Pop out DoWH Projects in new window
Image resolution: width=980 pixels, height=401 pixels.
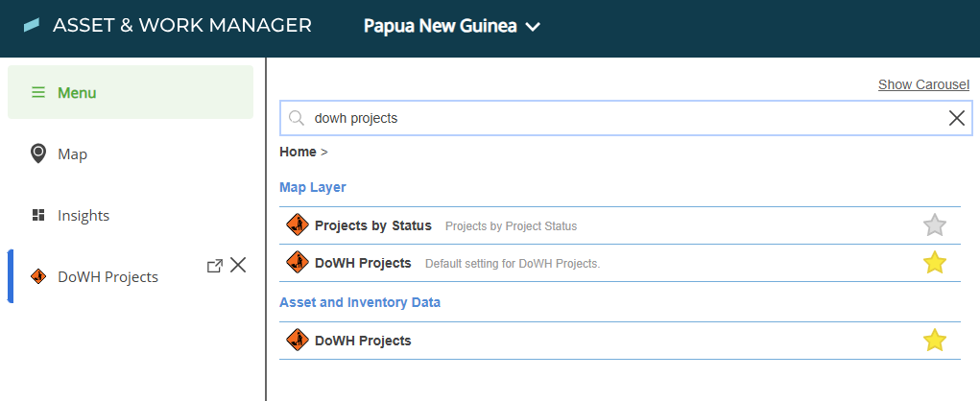pyautogui.click(x=215, y=266)
